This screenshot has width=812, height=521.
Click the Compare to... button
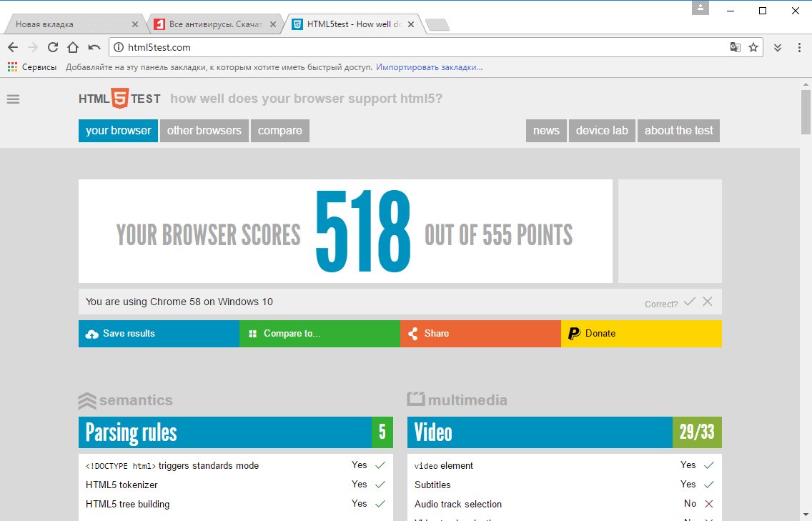pyautogui.click(x=320, y=334)
